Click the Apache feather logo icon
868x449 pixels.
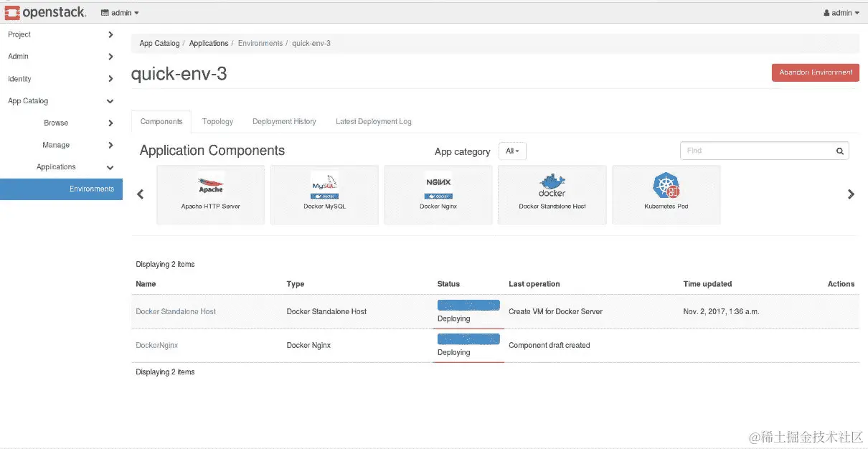coord(211,184)
